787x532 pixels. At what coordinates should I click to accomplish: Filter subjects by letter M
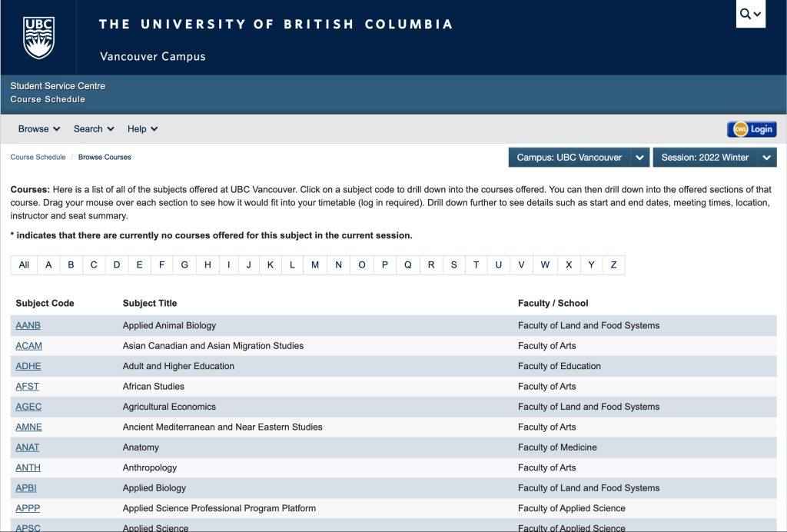click(x=315, y=265)
